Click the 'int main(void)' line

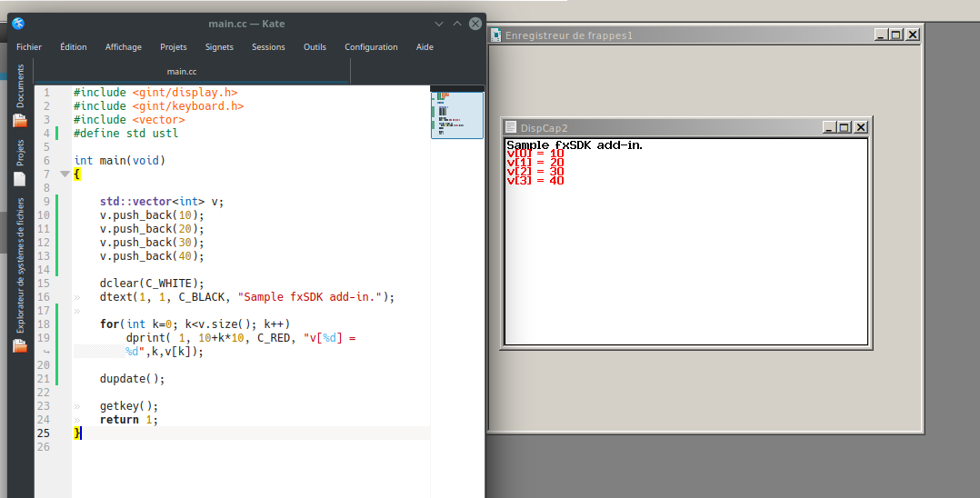coord(120,161)
